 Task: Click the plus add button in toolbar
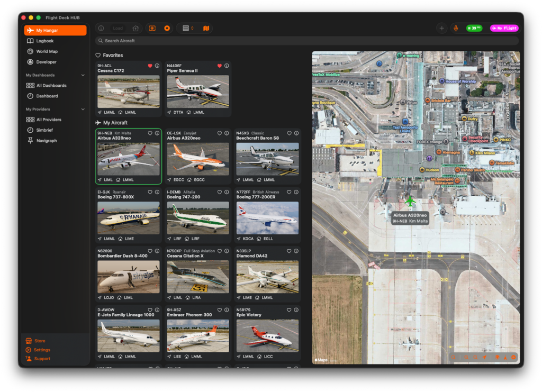[x=441, y=28]
